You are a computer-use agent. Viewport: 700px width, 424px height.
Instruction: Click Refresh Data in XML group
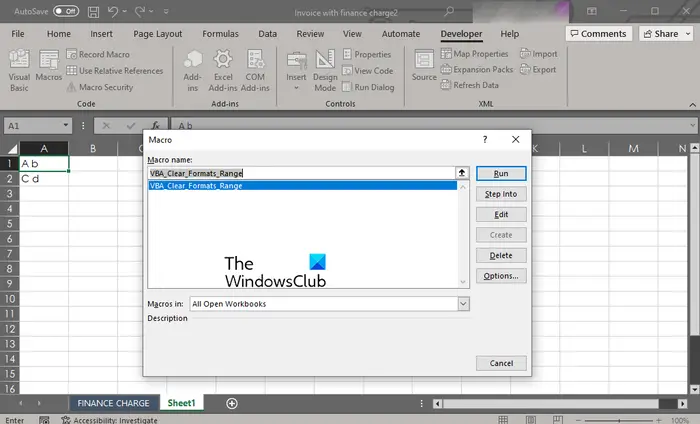(x=470, y=85)
